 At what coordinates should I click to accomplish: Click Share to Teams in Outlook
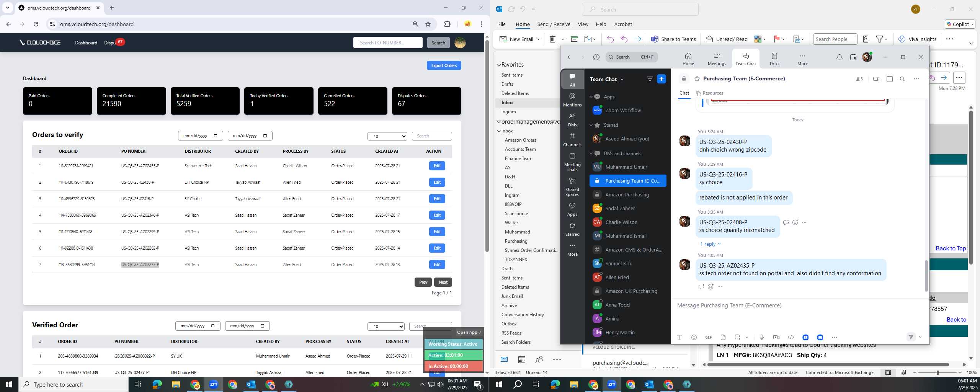click(673, 39)
